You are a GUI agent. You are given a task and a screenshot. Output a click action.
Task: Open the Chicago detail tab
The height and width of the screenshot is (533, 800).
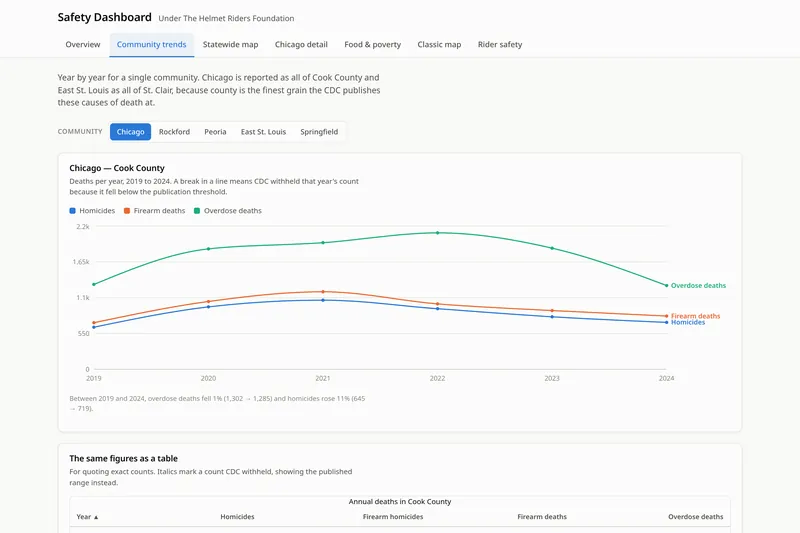pos(301,45)
